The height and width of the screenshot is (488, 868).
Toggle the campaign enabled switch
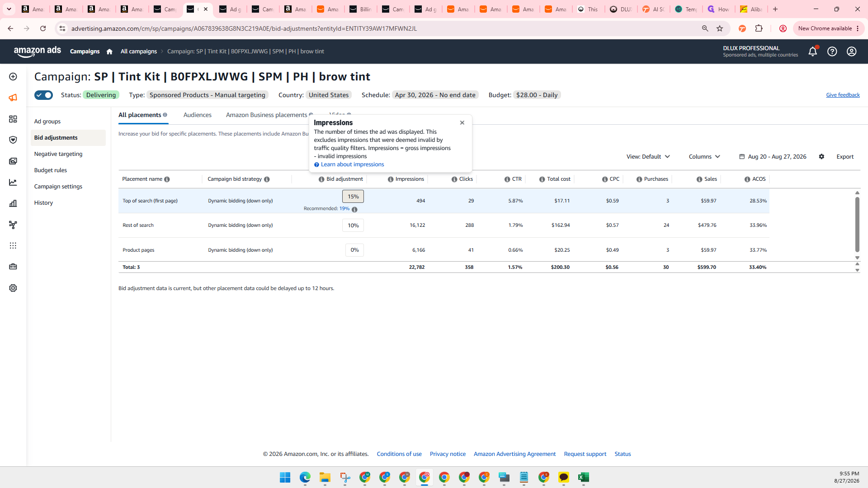43,95
